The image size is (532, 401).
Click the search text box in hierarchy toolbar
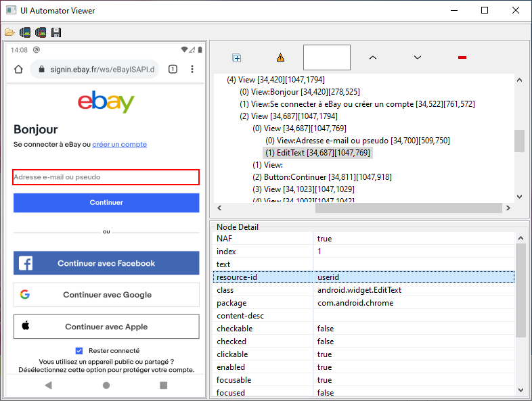click(x=327, y=57)
